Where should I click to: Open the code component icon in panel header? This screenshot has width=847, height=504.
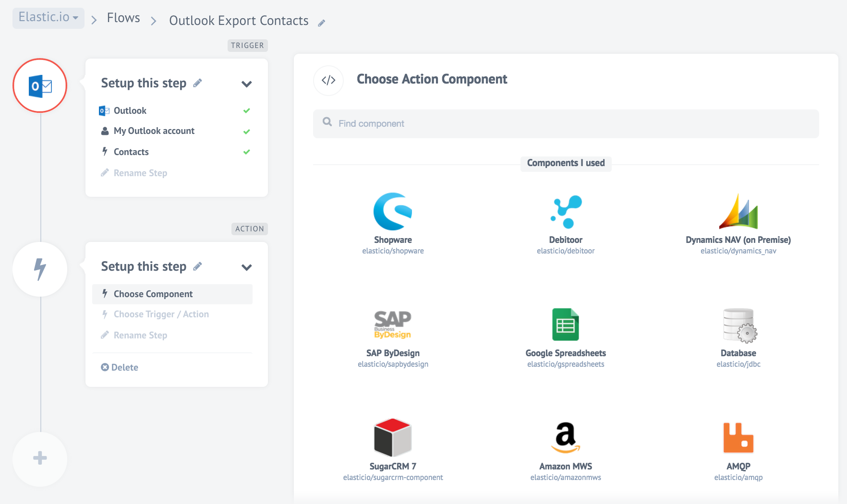(328, 80)
